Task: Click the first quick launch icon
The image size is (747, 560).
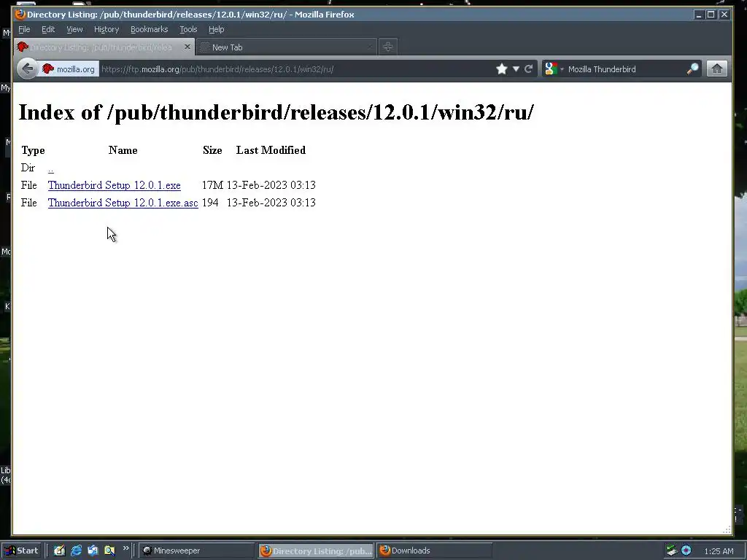Action: 59,551
